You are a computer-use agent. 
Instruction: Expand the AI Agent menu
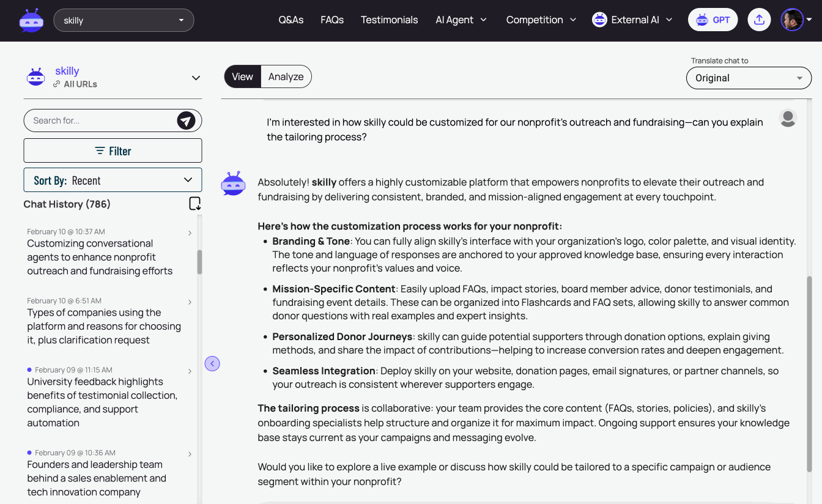pyautogui.click(x=461, y=20)
